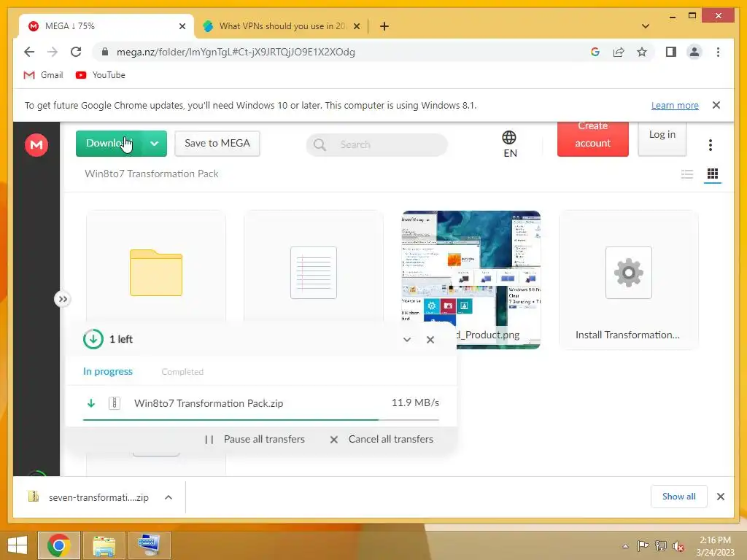
Task: Open the _Product.png image thumbnail
Action: tap(471, 279)
